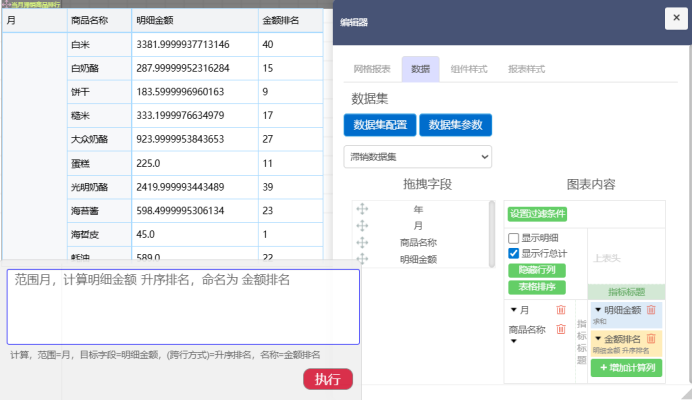The image size is (692, 400).
Task: Open the dataset selection dropdown
Action: [x=417, y=157]
